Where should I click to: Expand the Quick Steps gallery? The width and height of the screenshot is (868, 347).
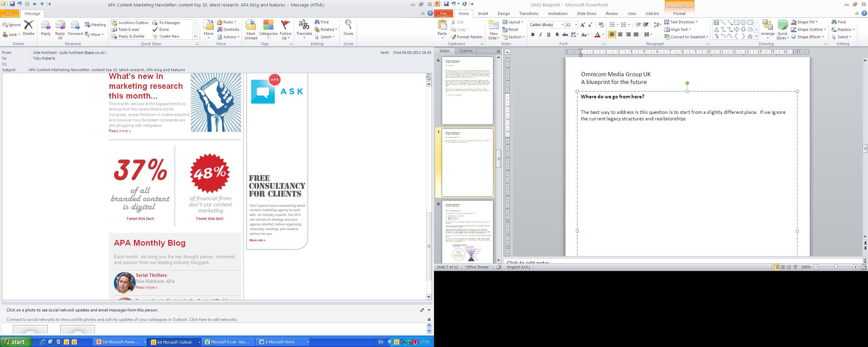pyautogui.click(x=195, y=36)
